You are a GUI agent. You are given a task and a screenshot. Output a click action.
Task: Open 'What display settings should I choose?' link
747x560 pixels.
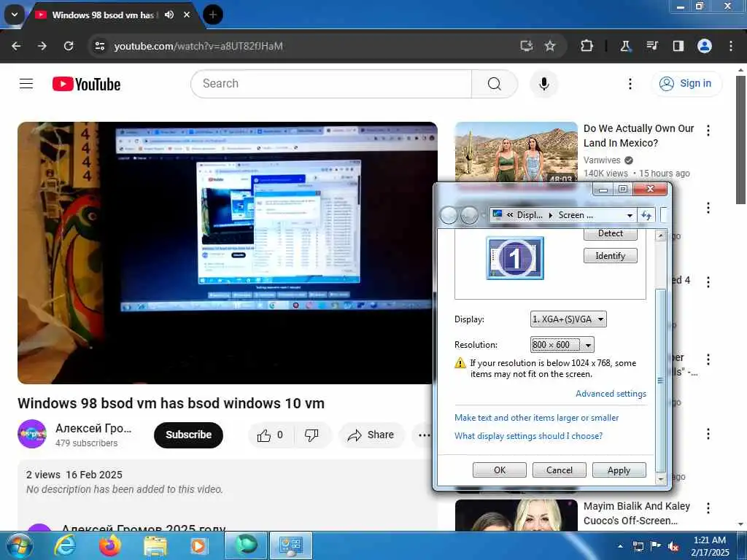528,436
